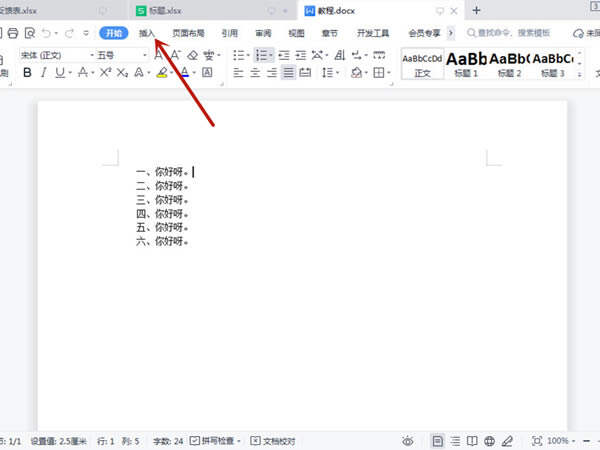This screenshot has height=450, width=600.
Task: Toggle numbered list formatting
Action: [x=261, y=55]
